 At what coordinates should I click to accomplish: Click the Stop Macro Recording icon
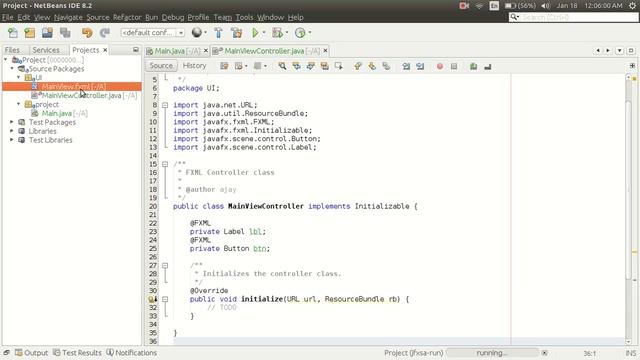454,66
